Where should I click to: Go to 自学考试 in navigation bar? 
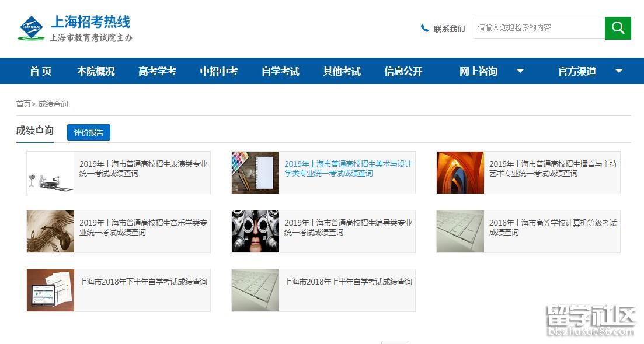pyautogui.click(x=280, y=71)
